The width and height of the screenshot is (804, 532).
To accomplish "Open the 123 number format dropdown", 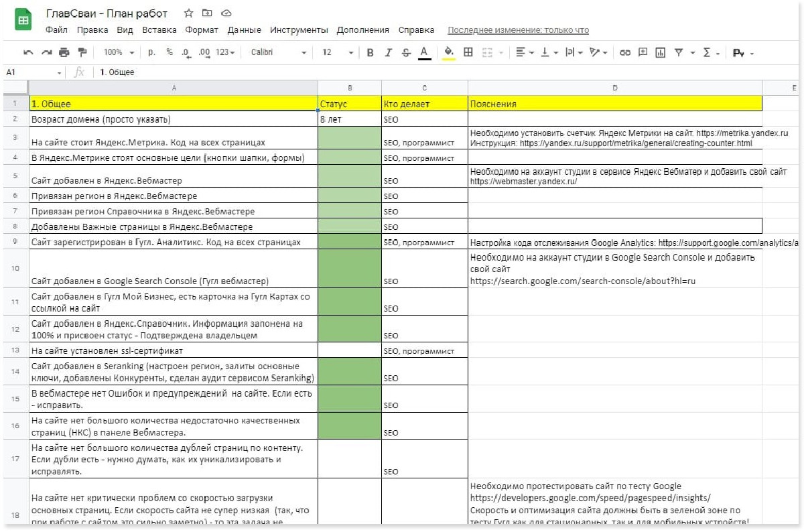I will pyautogui.click(x=225, y=52).
